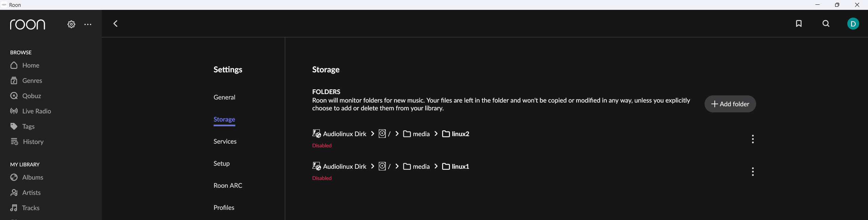Screen dimensions: 868x220
Task: Click the Artists icon under My Library
Action: [14, 192]
